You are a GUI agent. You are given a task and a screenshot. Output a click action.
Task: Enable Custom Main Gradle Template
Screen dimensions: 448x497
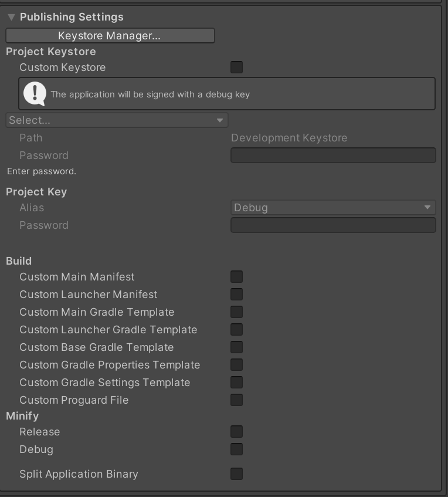pyautogui.click(x=236, y=312)
